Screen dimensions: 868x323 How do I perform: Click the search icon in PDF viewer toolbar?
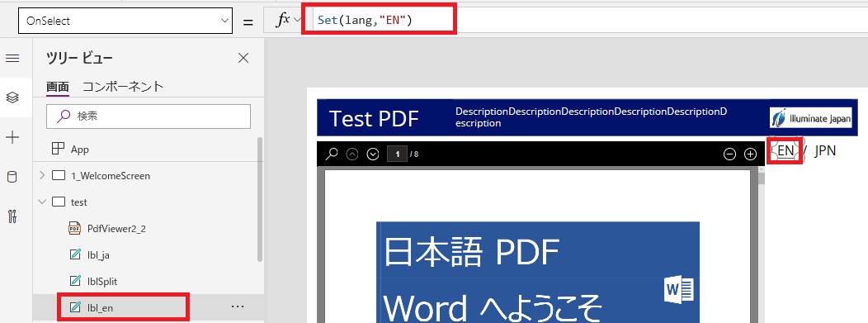pyautogui.click(x=332, y=154)
